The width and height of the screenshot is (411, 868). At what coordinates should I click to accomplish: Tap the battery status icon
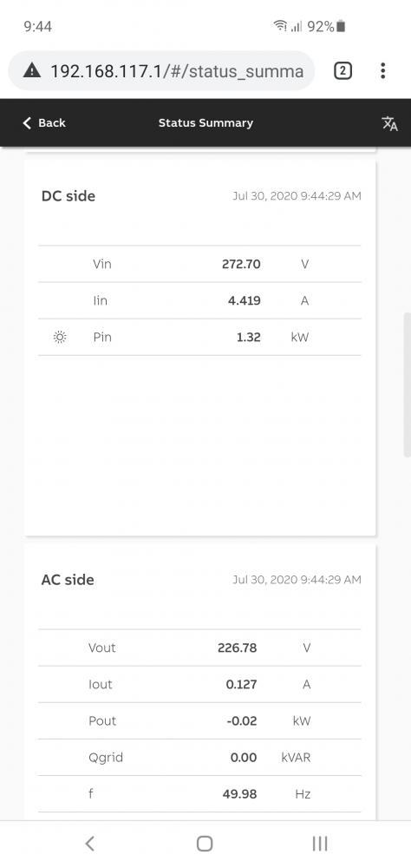pos(341,26)
